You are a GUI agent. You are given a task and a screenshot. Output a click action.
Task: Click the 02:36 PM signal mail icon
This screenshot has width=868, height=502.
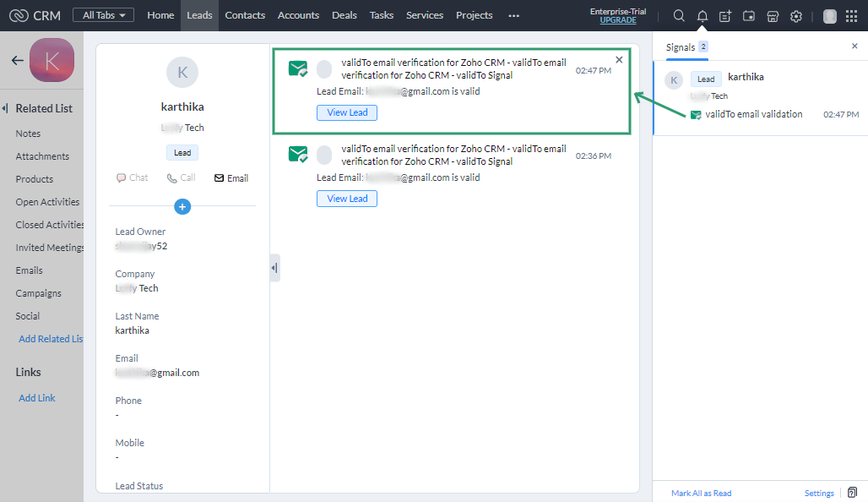pos(298,154)
